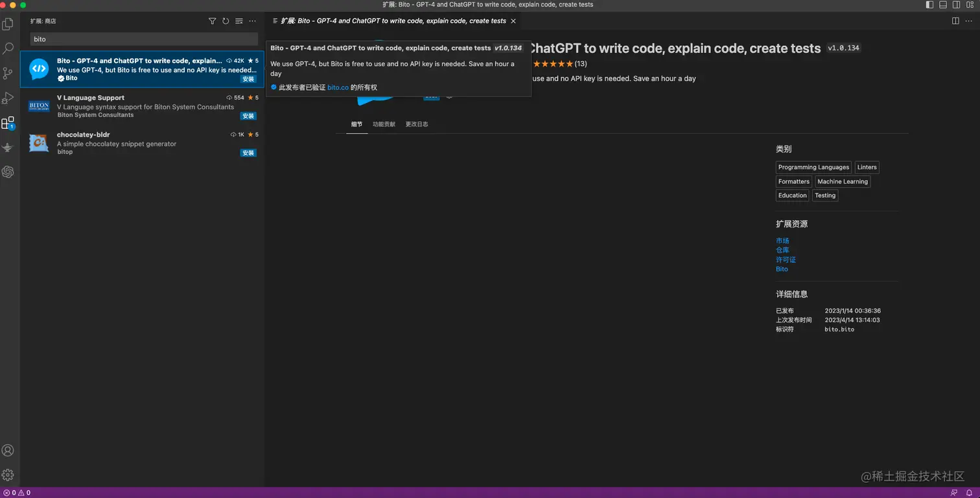Open the Accounts icon in the activity bar

(x=8, y=450)
